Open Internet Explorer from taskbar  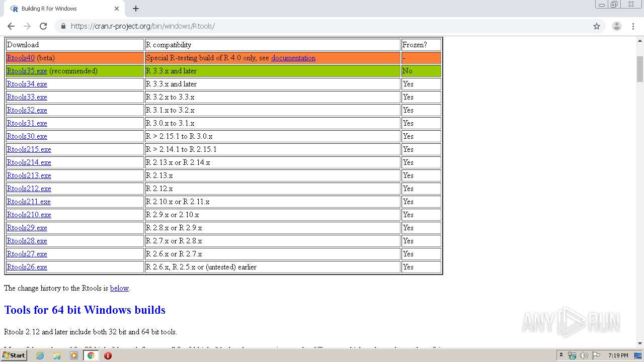point(40,355)
